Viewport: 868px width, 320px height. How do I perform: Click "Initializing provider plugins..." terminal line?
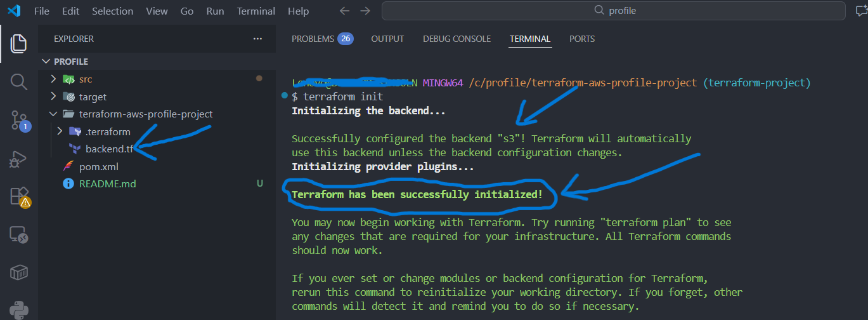pyautogui.click(x=383, y=167)
